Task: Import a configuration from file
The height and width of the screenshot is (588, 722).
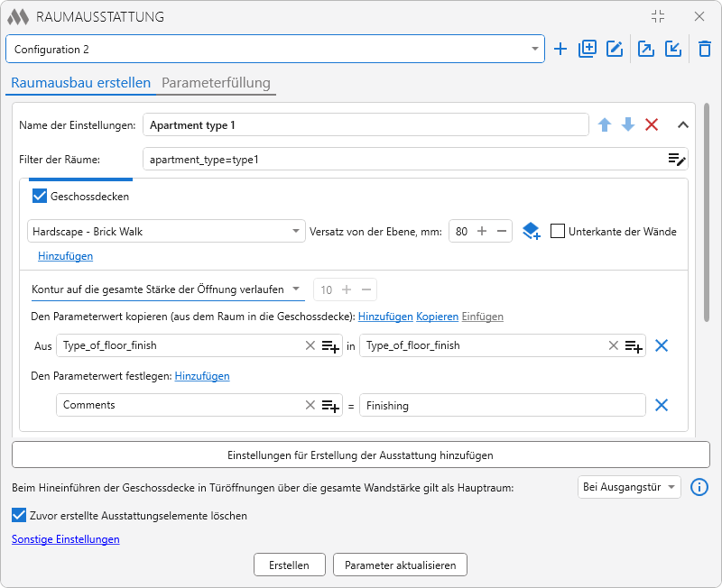Action: [x=673, y=49]
